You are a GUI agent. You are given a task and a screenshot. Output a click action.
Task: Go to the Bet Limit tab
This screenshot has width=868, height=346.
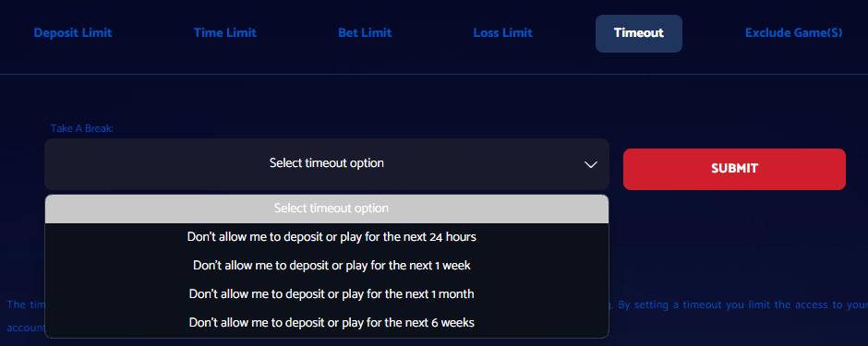click(x=365, y=32)
